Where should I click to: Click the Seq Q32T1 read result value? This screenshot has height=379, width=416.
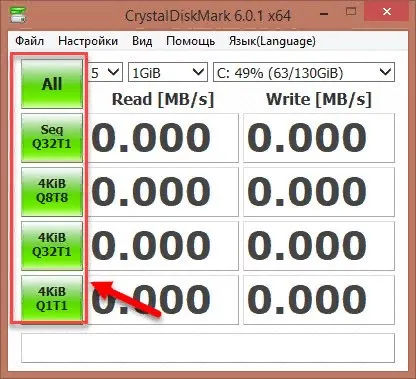tap(163, 138)
